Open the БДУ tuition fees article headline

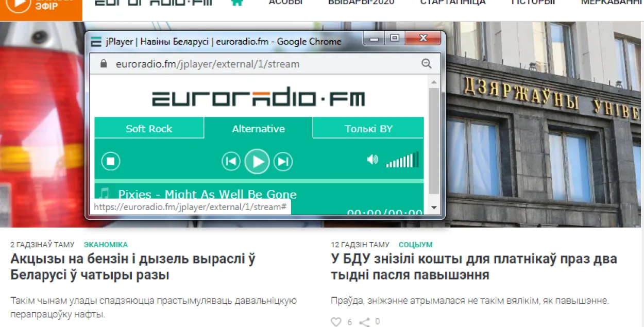point(474,267)
